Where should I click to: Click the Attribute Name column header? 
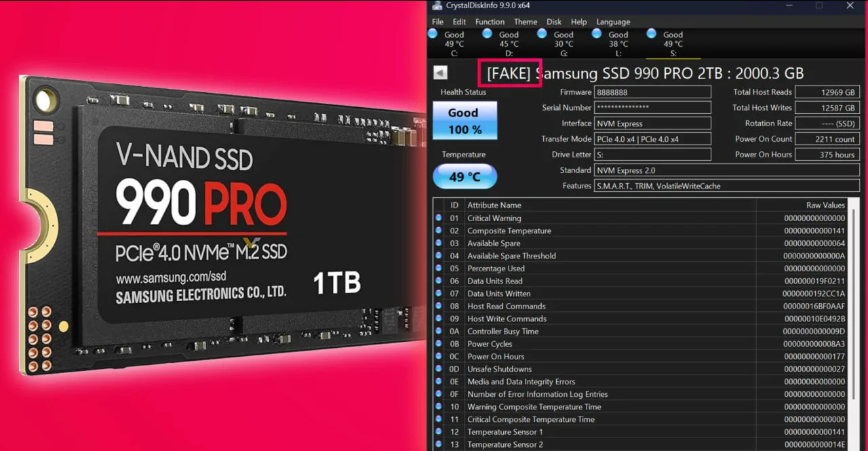(x=610, y=205)
